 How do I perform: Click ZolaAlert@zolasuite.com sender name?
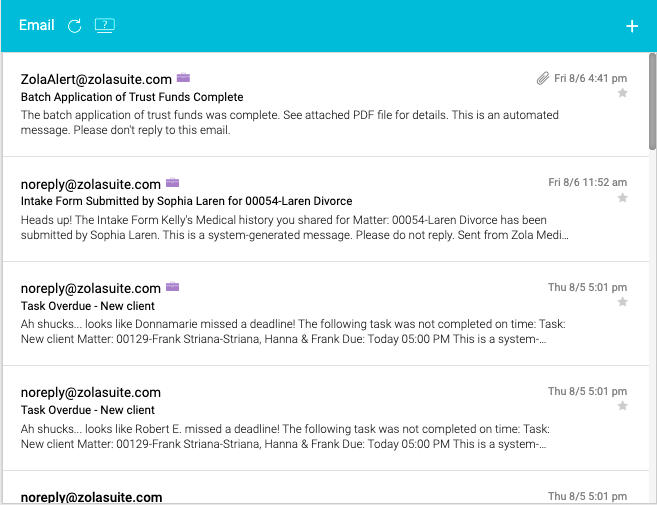[x=96, y=79]
